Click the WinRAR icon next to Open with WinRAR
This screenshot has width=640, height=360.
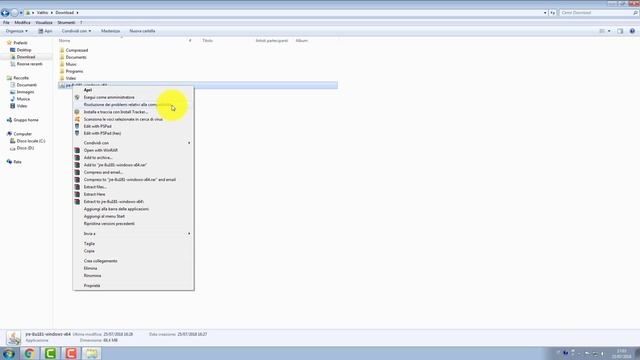77,150
